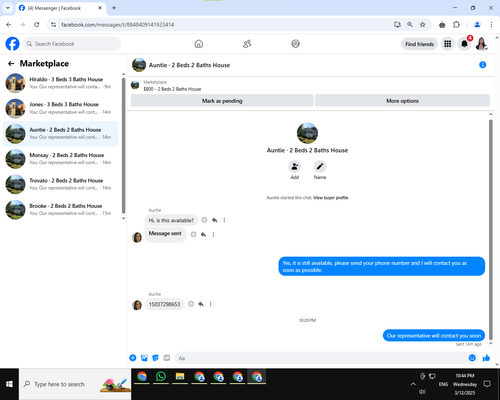
Task: Open the emoji picker in message box
Action: pyautogui.click(x=472, y=358)
